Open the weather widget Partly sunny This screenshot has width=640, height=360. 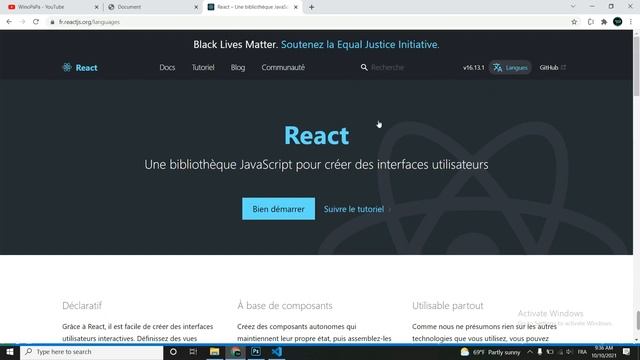click(x=490, y=352)
